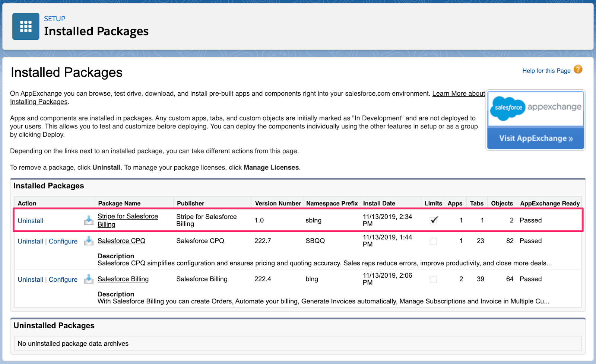
Task: Uninstall the Salesforce CPQ package
Action: click(31, 241)
